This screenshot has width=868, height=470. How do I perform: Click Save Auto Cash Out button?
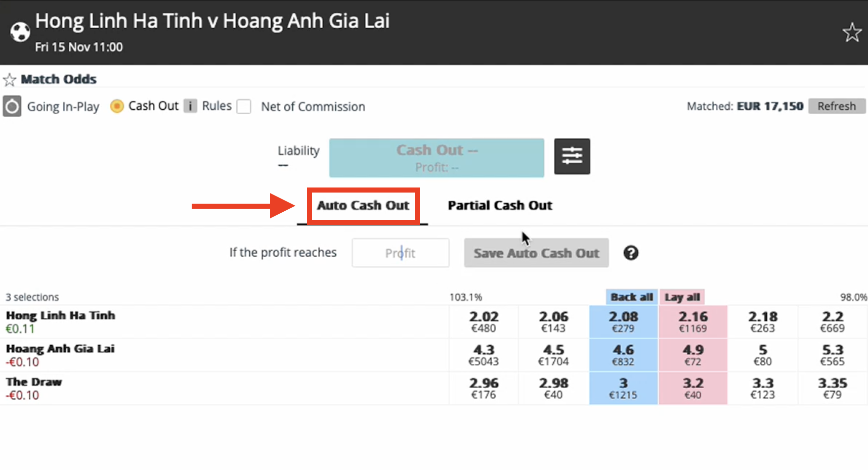click(536, 253)
